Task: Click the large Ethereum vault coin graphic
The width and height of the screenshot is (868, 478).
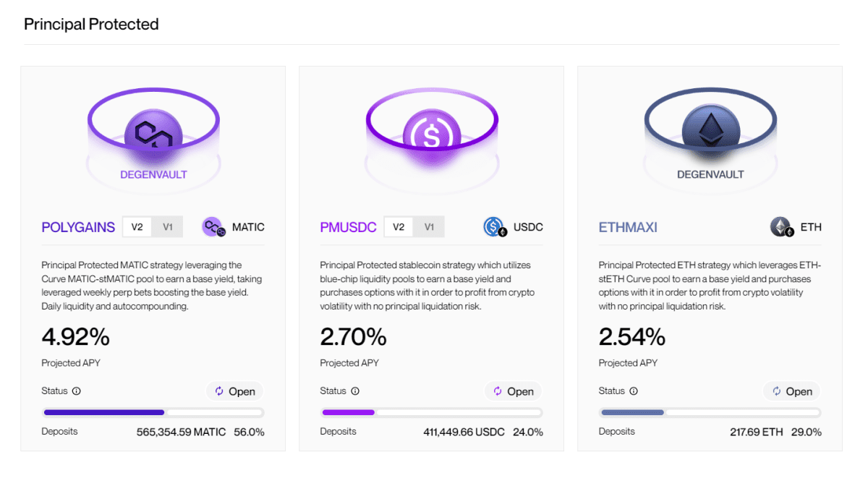Action: [710, 132]
